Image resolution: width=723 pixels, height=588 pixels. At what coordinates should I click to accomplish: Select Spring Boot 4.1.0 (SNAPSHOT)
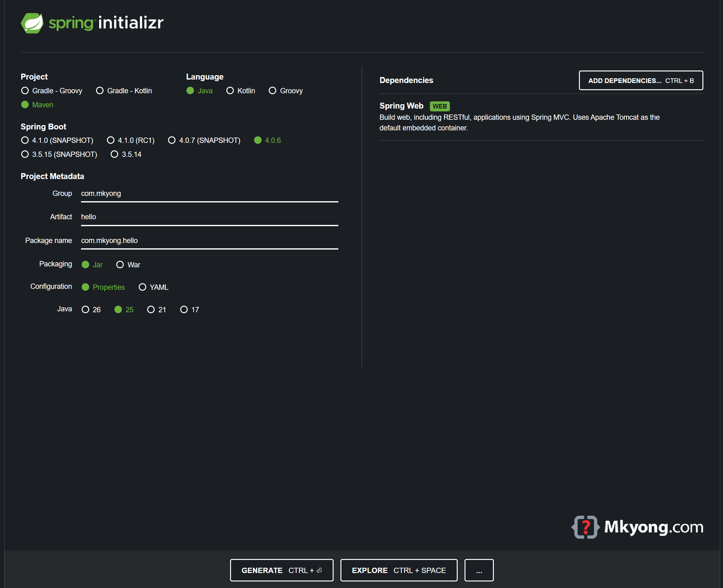57,140
